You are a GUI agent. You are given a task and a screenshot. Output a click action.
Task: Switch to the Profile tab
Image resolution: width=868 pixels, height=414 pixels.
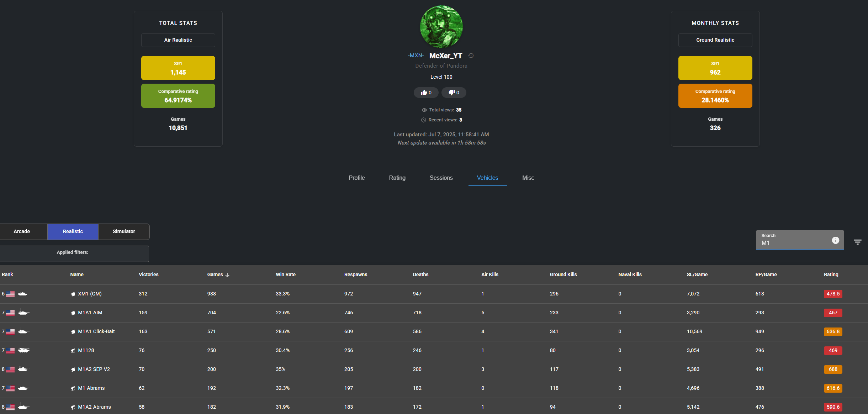coord(357,178)
